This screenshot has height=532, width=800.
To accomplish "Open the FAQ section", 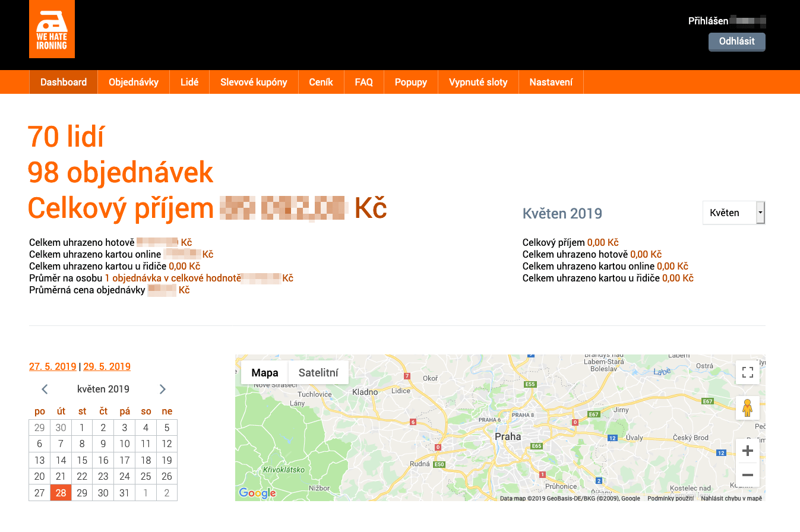I will pyautogui.click(x=364, y=82).
